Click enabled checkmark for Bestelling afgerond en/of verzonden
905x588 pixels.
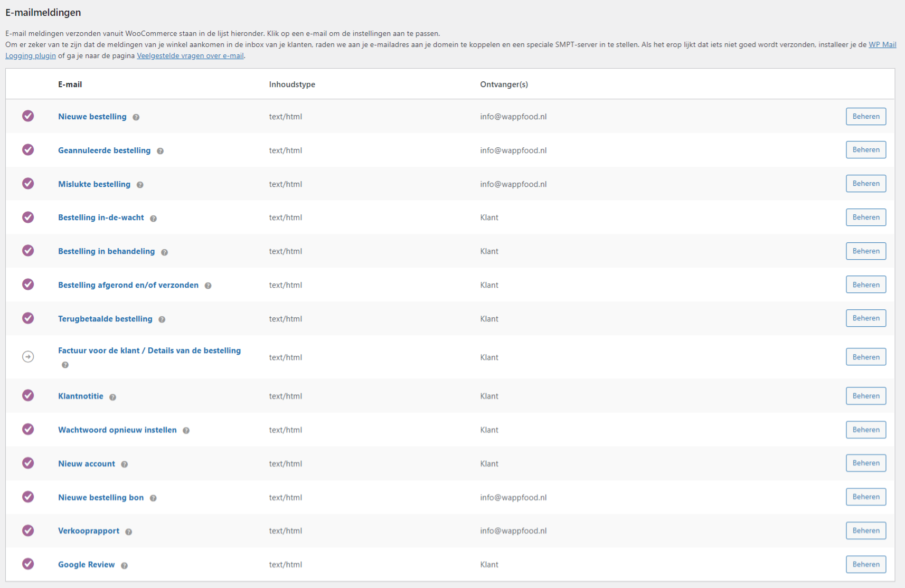[28, 284]
